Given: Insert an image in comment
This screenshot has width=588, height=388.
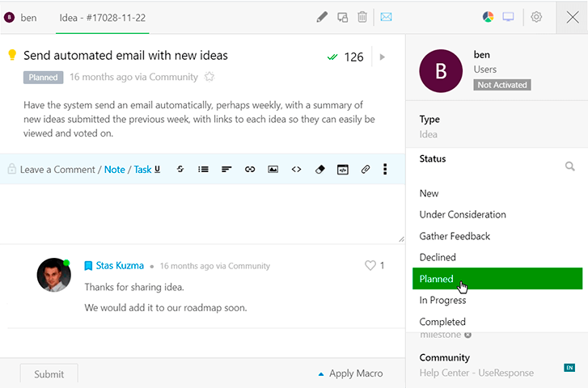Looking at the screenshot, I should point(273,170).
